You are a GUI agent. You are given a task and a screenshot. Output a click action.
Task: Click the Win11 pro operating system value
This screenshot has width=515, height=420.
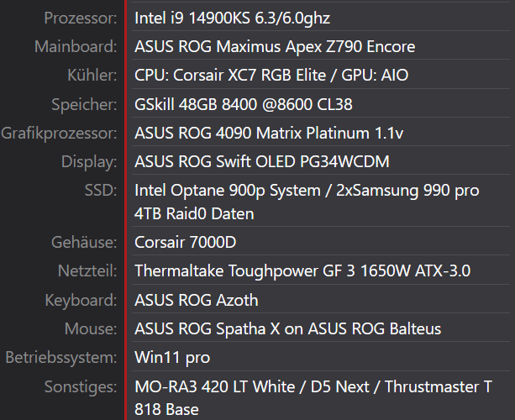(172, 357)
